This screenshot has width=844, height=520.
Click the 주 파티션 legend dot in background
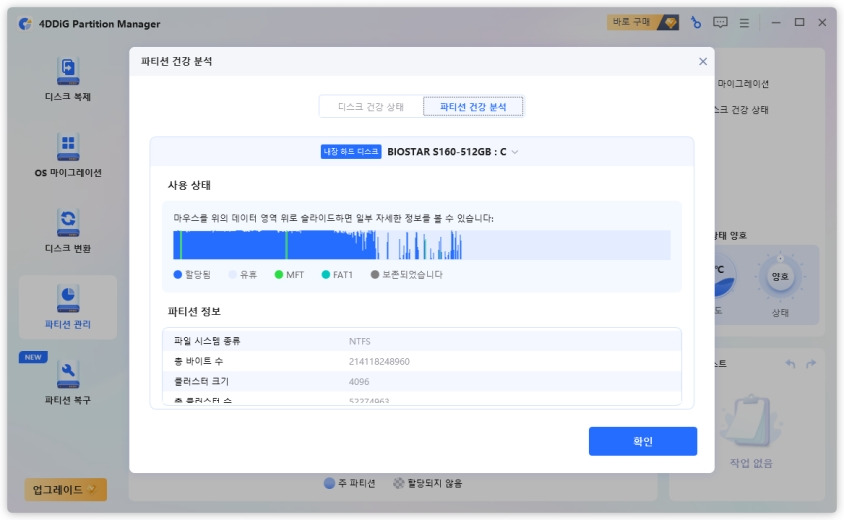[x=329, y=483]
